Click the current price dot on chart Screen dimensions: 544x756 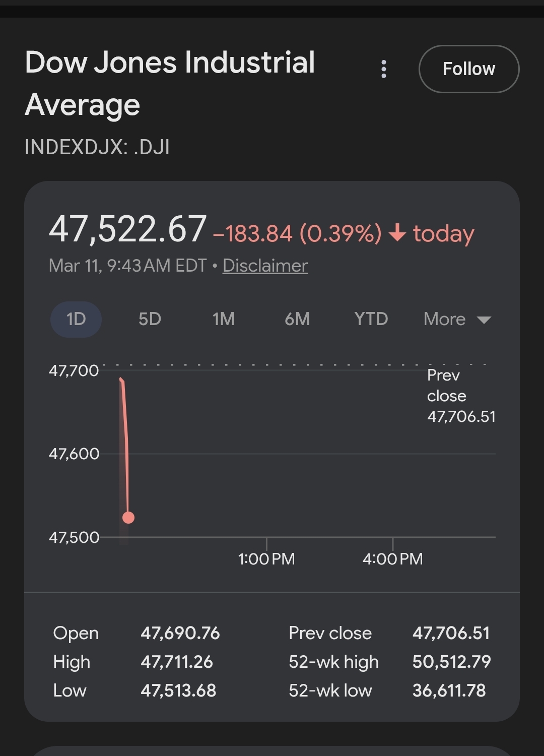pyautogui.click(x=128, y=518)
